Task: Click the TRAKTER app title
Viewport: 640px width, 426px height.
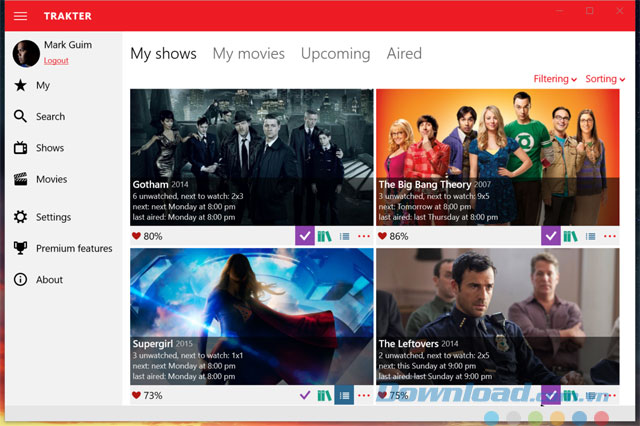Action: [68, 16]
